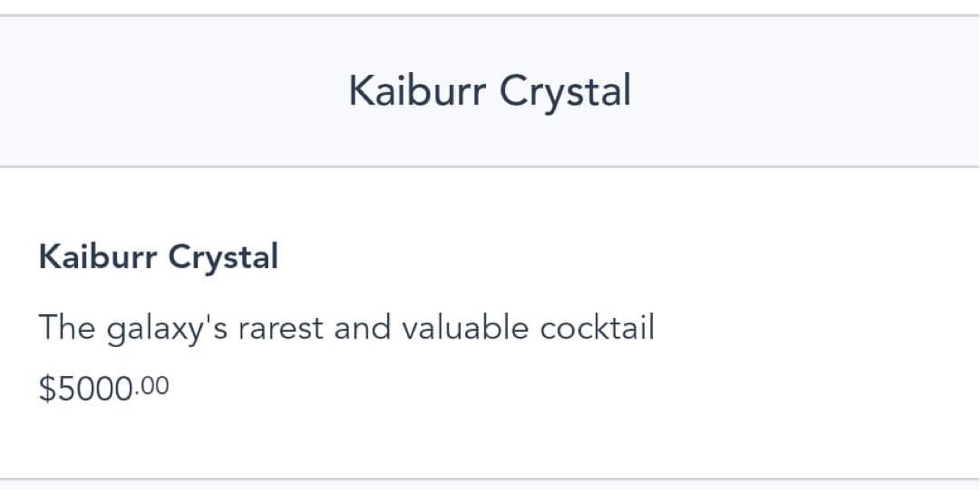Tap the $5000 price amount
Viewport: 980px width, 490px height.
[86, 389]
